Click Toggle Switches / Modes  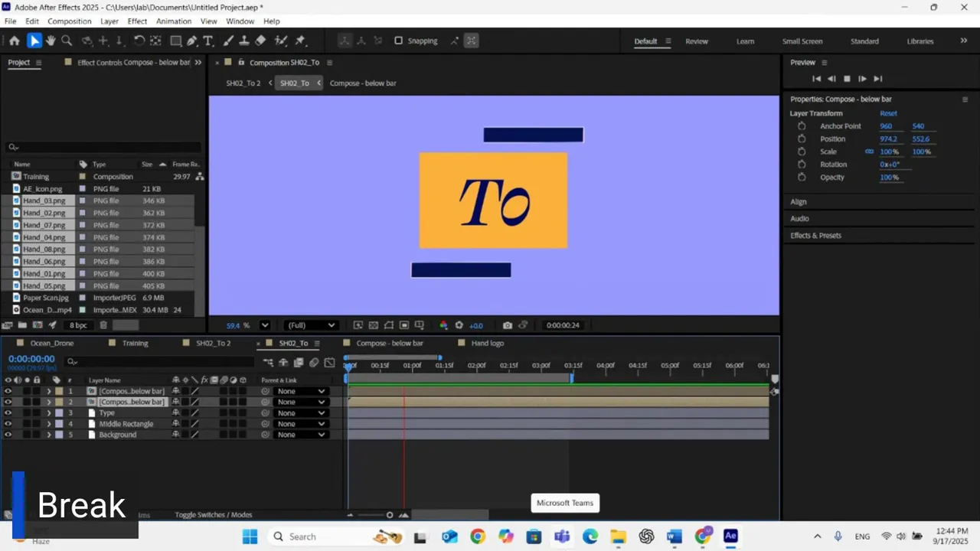point(213,514)
